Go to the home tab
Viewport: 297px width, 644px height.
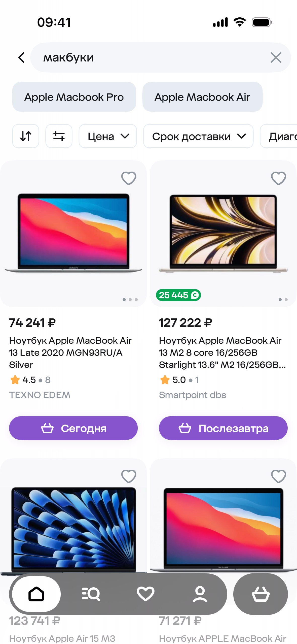click(x=36, y=594)
